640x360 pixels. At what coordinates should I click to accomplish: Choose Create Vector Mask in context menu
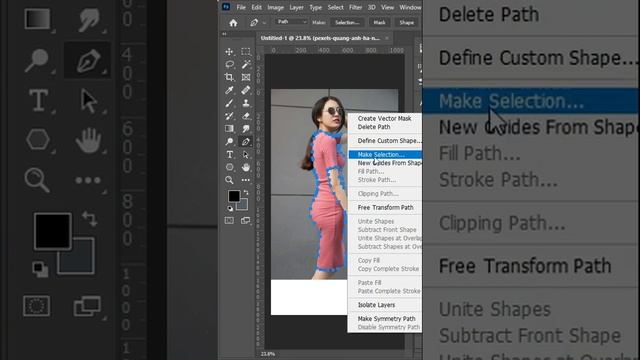tap(384, 118)
